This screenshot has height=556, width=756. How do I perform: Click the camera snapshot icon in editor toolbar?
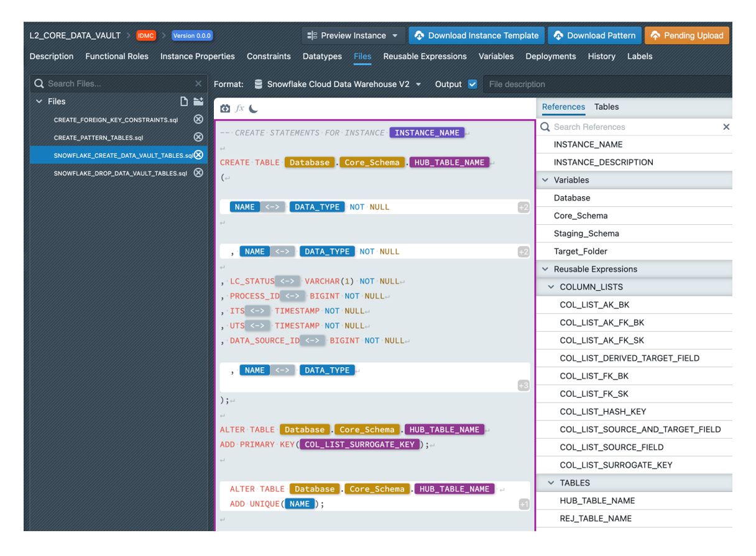225,109
